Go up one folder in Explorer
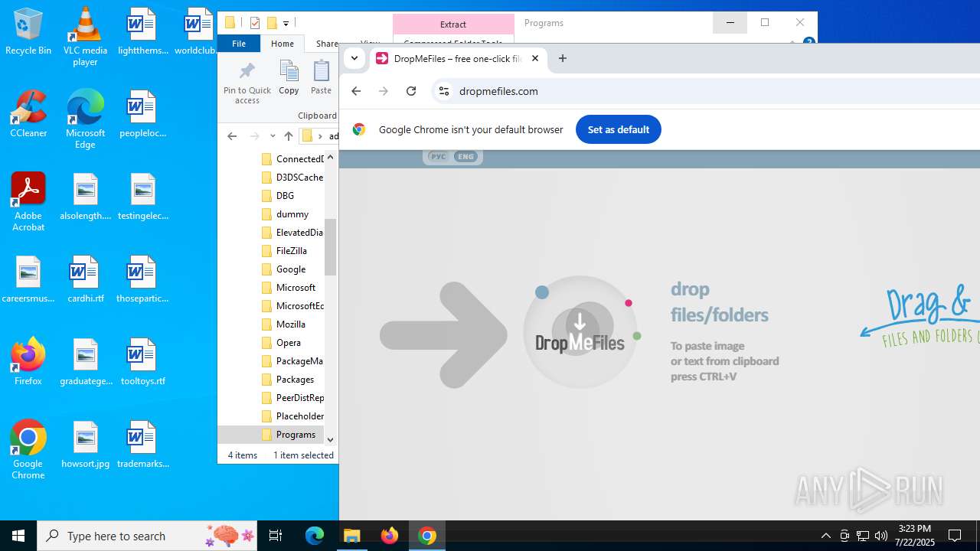This screenshot has width=980, height=551. pos(289,136)
